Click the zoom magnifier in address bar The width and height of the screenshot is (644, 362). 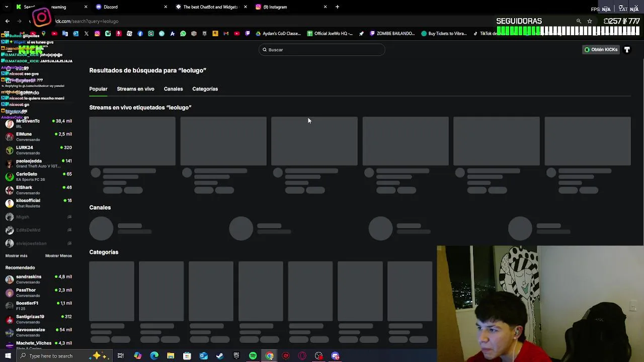(x=579, y=21)
